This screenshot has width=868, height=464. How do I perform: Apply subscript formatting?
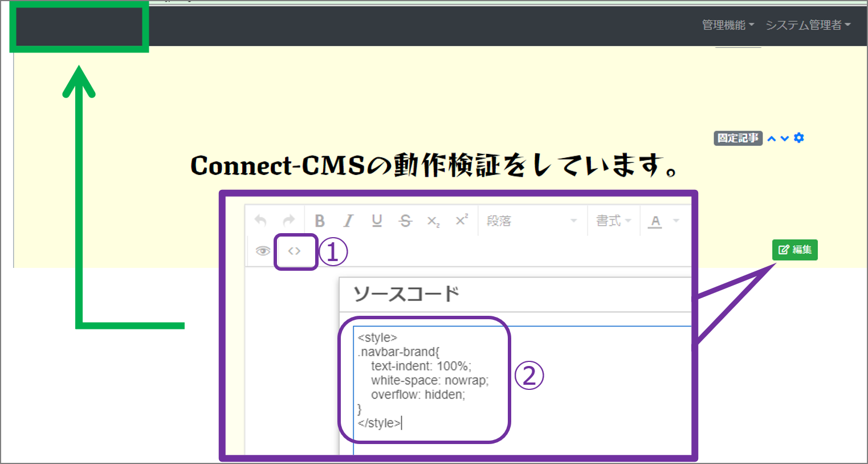point(433,220)
